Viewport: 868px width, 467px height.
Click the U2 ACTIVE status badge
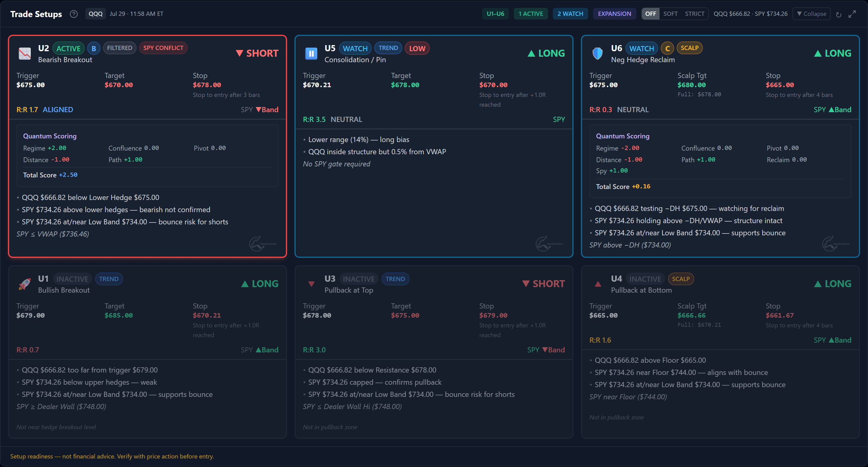(68, 48)
